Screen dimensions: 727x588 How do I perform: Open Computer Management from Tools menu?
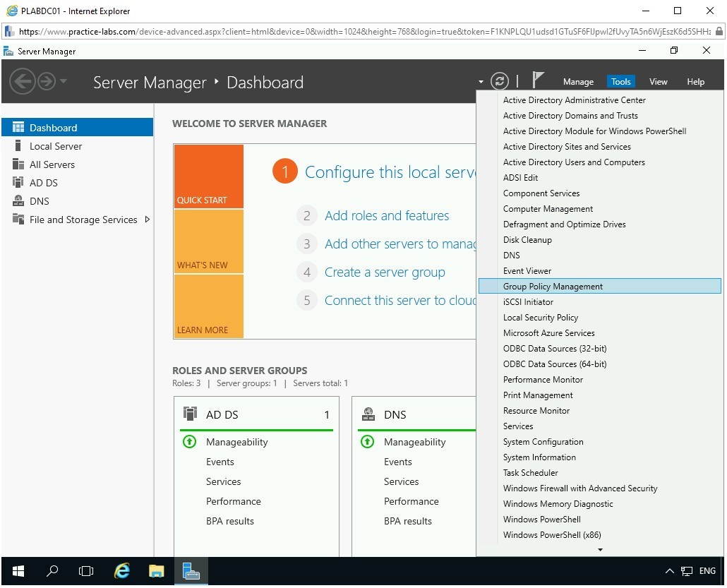(x=599, y=209)
